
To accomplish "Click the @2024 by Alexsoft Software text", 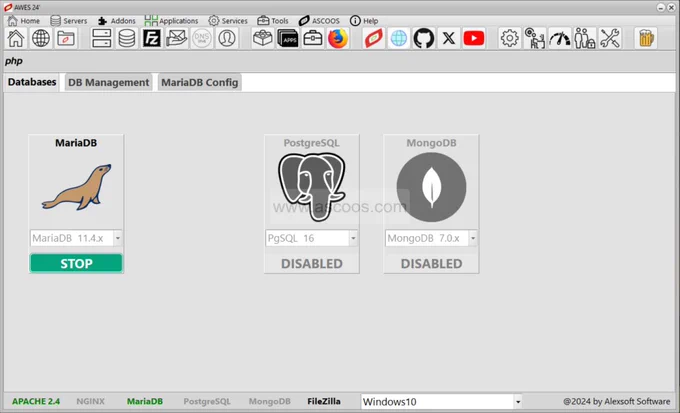I will point(617,401).
